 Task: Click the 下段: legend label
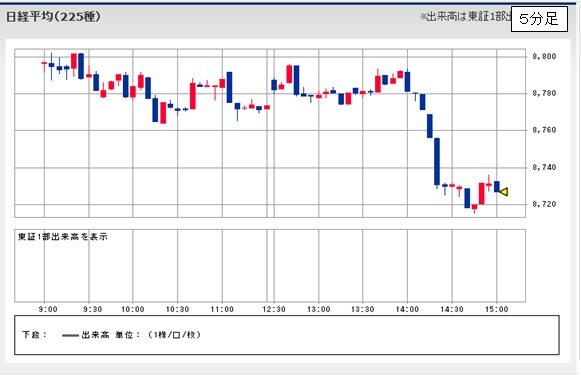pyautogui.click(x=34, y=335)
